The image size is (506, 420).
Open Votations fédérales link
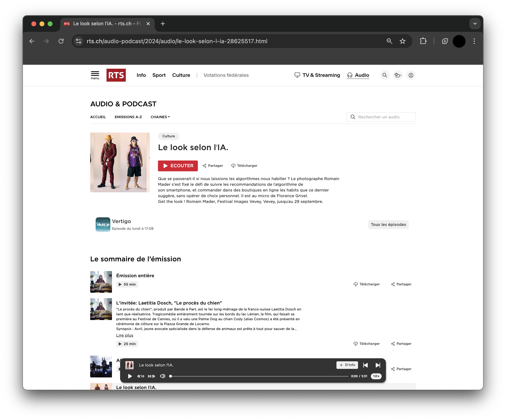226,75
